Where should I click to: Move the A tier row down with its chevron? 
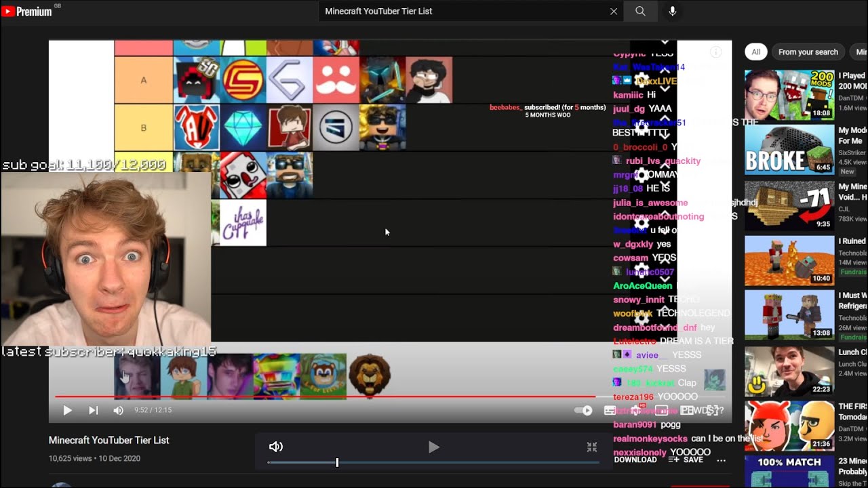[x=665, y=89]
